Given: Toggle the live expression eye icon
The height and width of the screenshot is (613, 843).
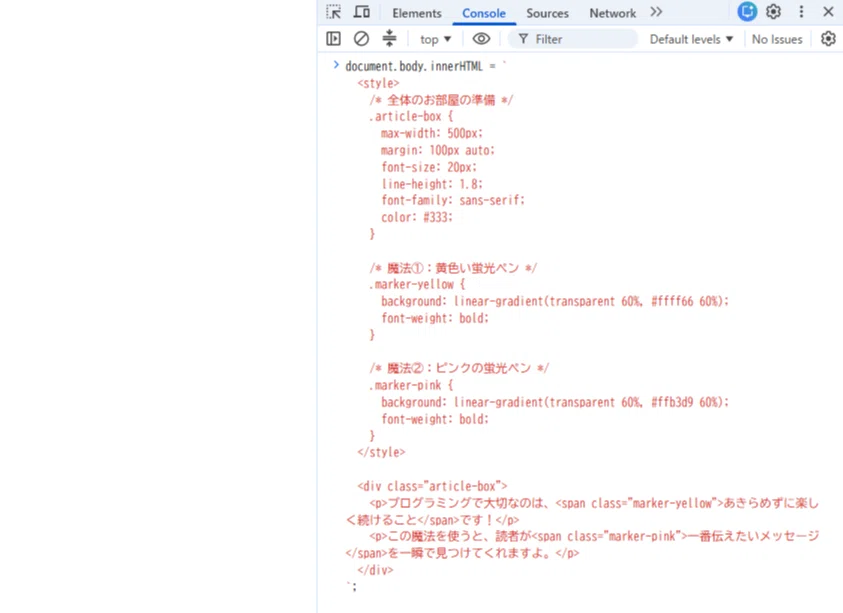Looking at the screenshot, I should [x=481, y=39].
